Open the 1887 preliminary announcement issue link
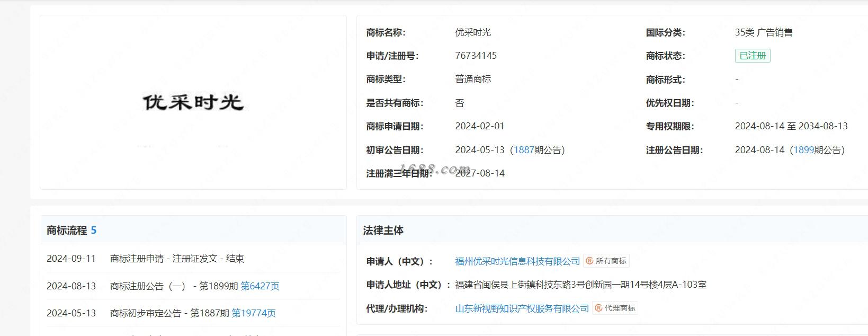 coord(524,150)
